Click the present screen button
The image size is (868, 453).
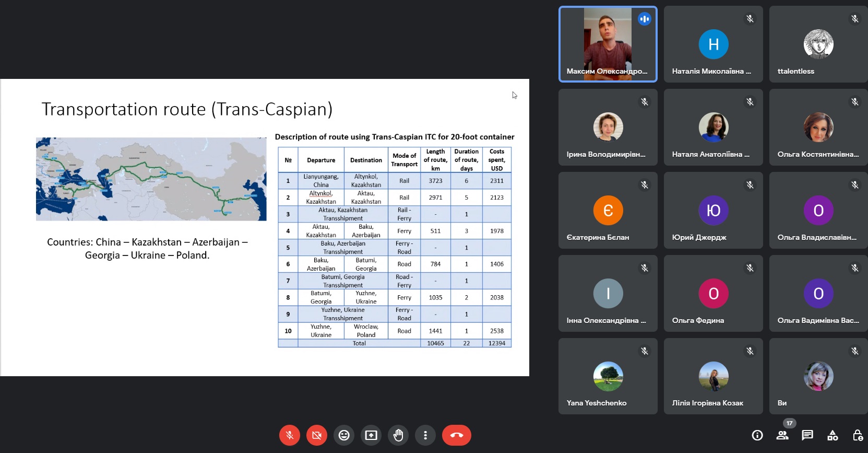[x=371, y=435]
